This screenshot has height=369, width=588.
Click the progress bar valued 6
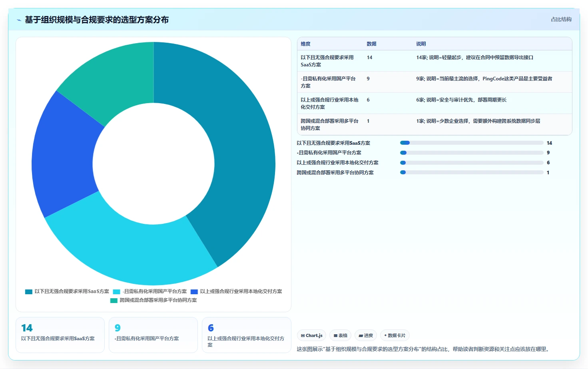(472, 163)
